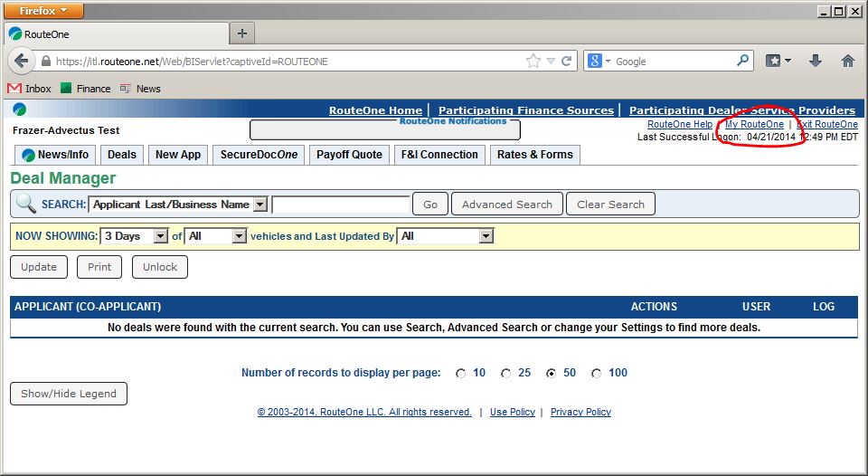This screenshot has height=476, width=868.
Task: Open the News/Info tab
Action: point(55,155)
